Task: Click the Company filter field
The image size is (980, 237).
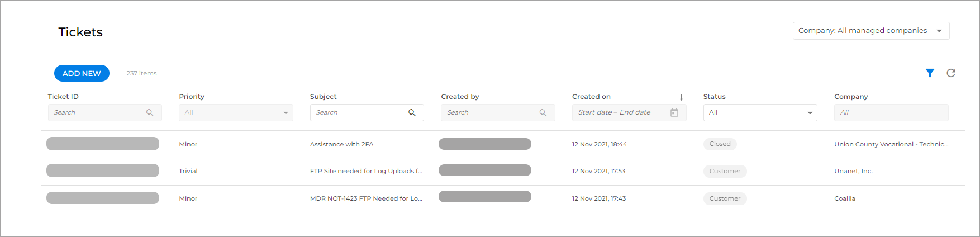Action: tap(891, 113)
